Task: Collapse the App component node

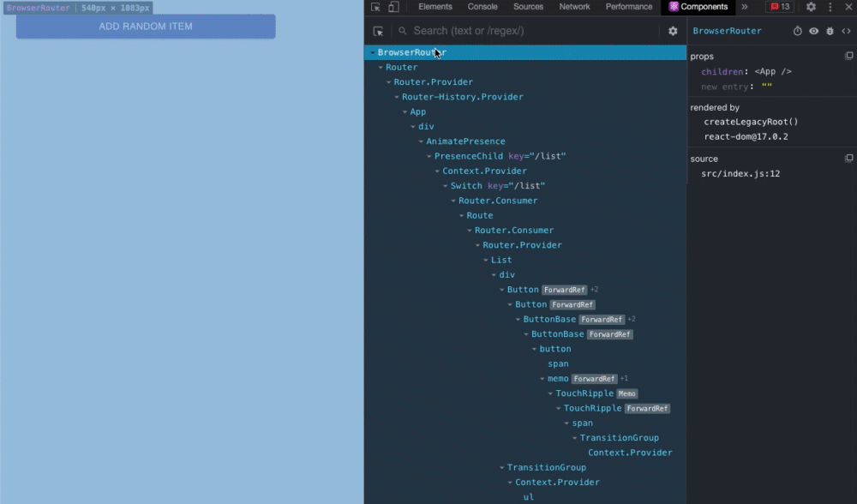Action: [404, 111]
